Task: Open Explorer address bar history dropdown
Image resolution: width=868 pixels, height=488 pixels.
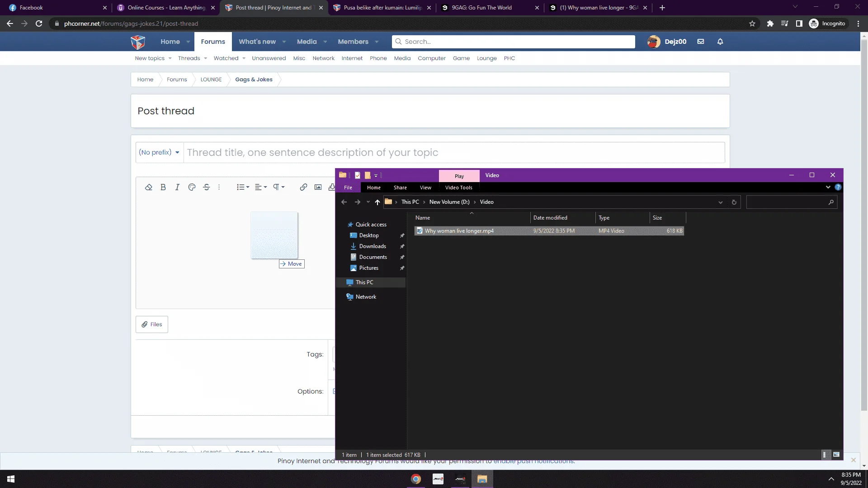Action: click(x=721, y=202)
